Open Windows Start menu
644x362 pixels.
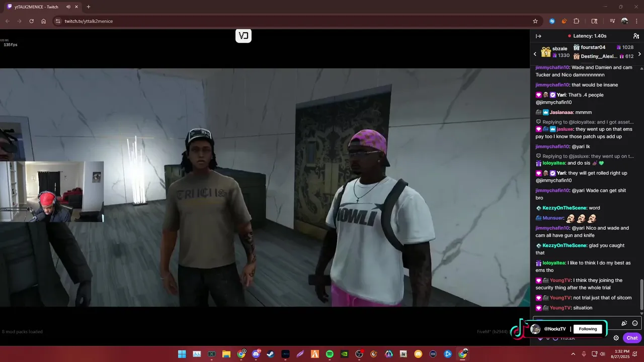(x=182, y=354)
